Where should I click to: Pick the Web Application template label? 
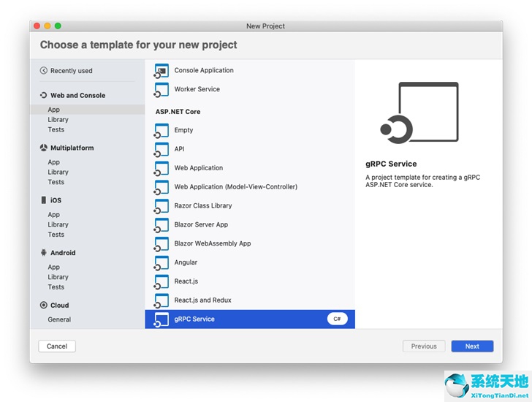click(199, 168)
